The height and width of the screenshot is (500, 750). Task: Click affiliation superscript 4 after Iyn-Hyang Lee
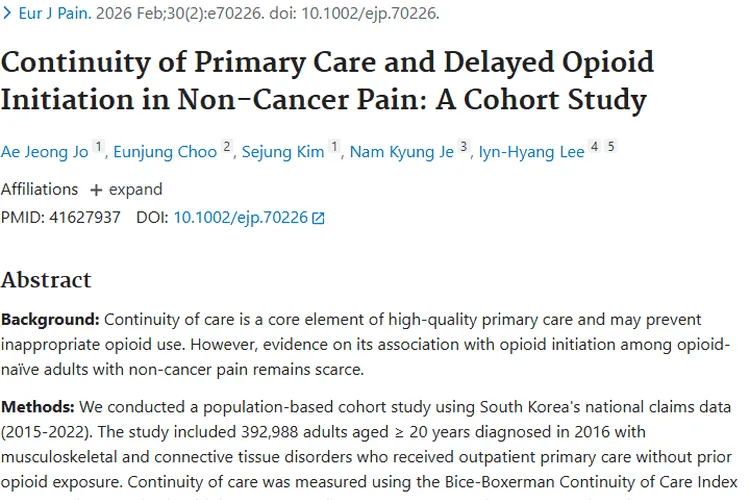(x=594, y=147)
